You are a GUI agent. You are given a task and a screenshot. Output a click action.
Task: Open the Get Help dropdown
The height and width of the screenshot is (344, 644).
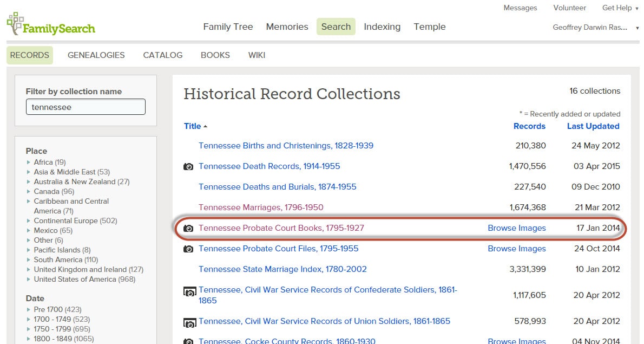pyautogui.click(x=620, y=8)
